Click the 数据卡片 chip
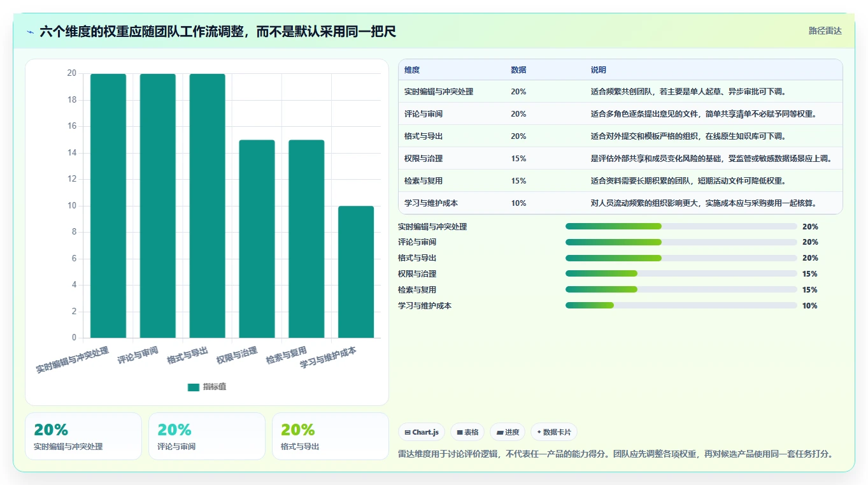This screenshot has height=485, width=868. 554,432
